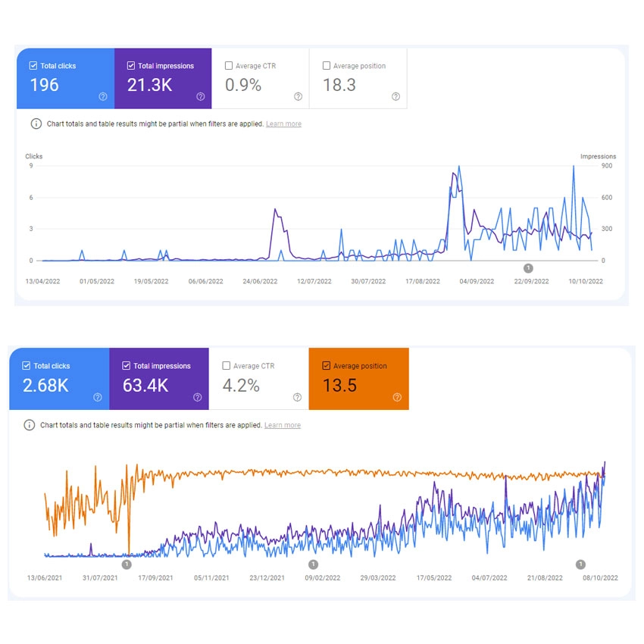This screenshot has width=644, height=644.
Task: Follow Learn more link under top metrics
Action: 284,123
